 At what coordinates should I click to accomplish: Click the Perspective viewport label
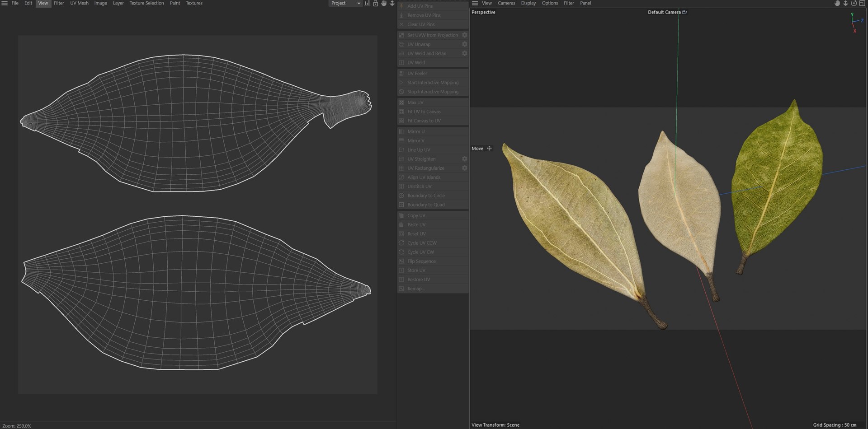(483, 12)
